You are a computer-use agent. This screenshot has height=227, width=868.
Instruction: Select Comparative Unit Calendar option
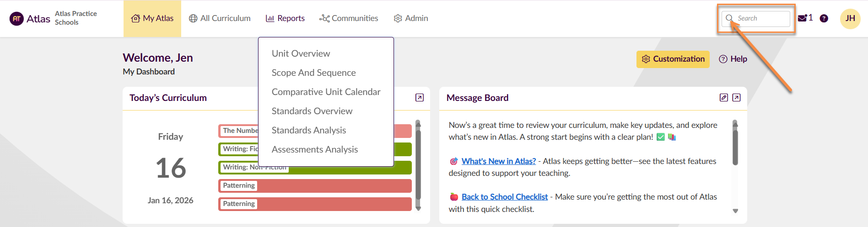pos(326,92)
